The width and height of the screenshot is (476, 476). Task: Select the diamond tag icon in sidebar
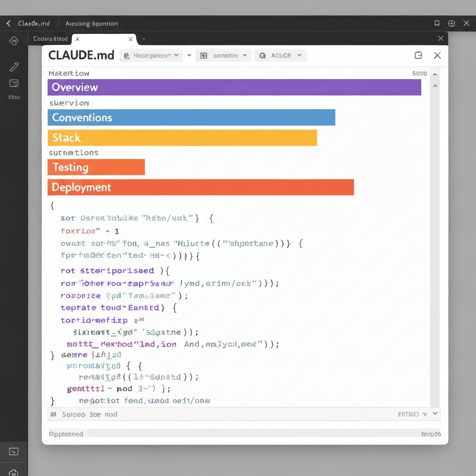14,41
